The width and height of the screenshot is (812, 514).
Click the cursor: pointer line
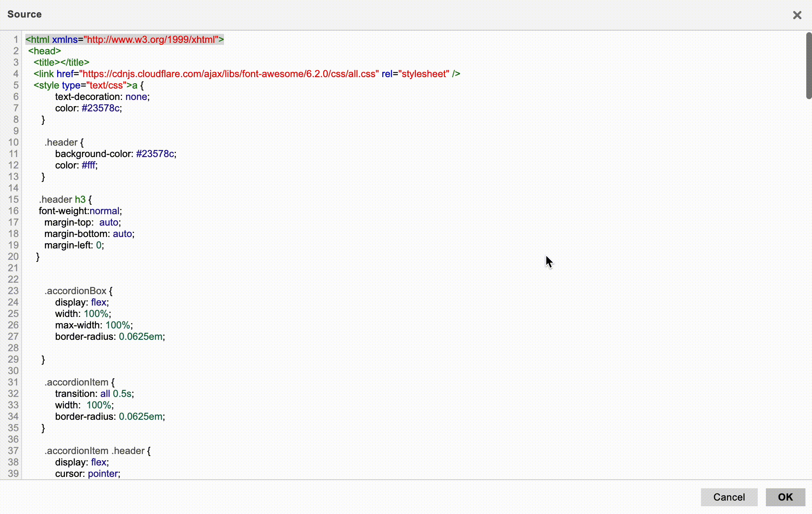(x=87, y=474)
